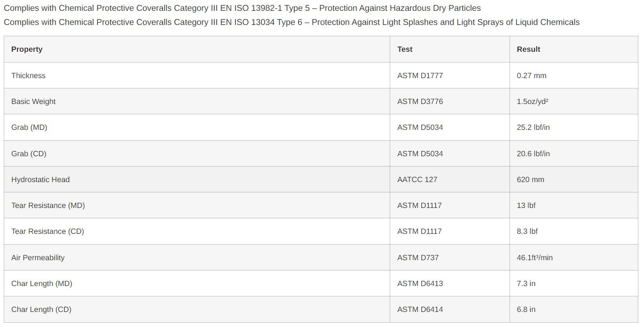The image size is (644, 327).
Task: Click the EN ISO 13034 Type 6 compliance line
Action: pos(291,22)
